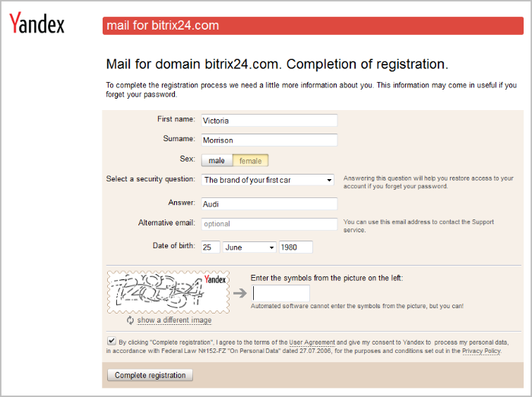Select the male sex option
The height and width of the screenshot is (397, 532).
click(x=217, y=160)
